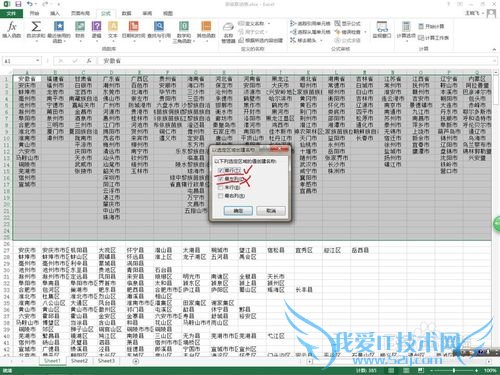Click the zoom in plus button
The image size is (500, 375).
(x=477, y=371)
